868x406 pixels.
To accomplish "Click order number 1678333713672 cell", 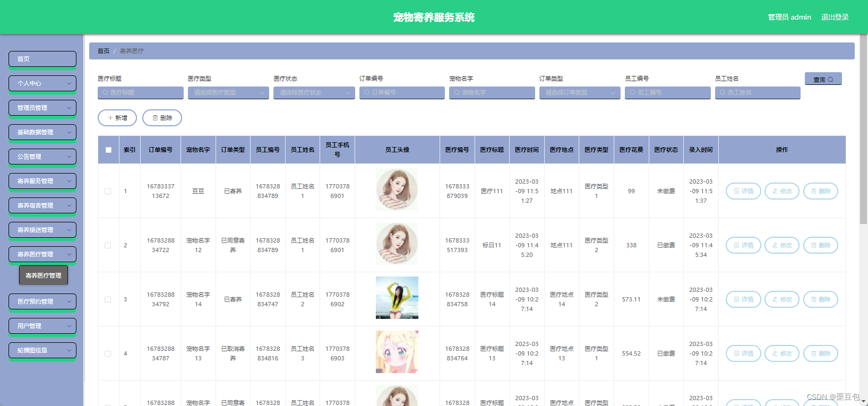I will coord(160,191).
